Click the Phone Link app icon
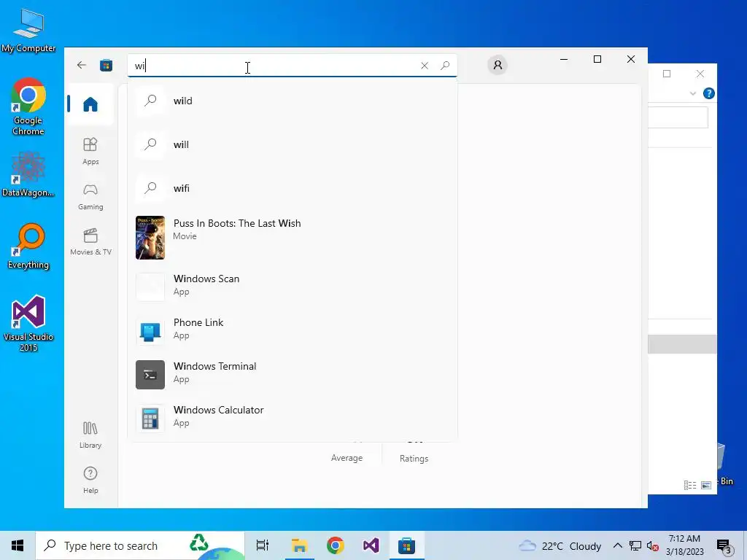Image resolution: width=747 pixels, height=560 pixels. click(150, 331)
